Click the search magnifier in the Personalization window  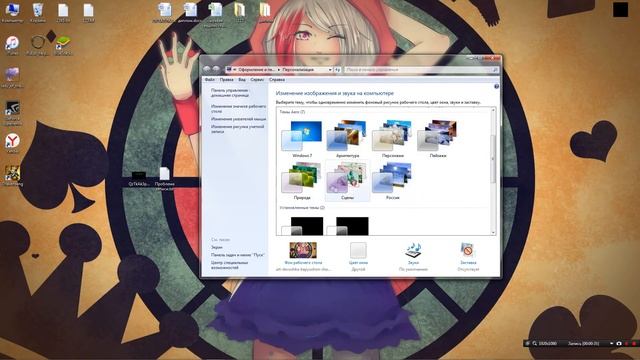click(495, 70)
